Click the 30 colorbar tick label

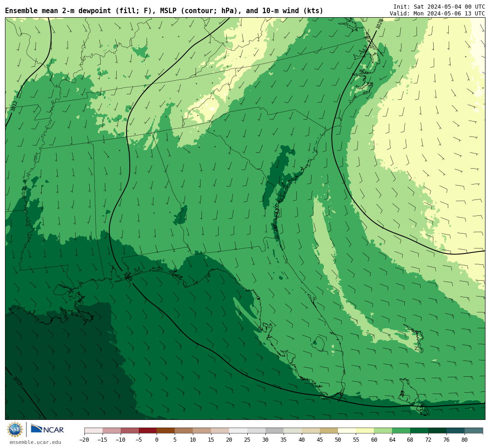(265, 440)
